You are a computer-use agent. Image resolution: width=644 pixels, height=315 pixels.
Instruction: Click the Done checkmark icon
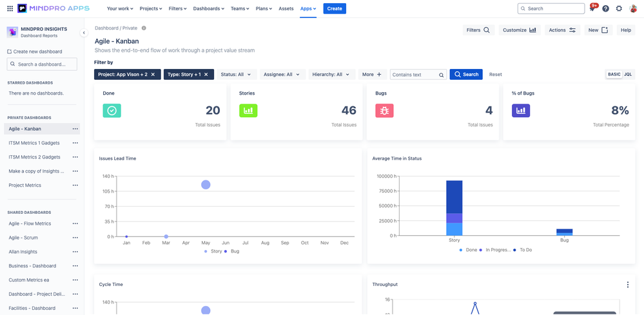(x=112, y=110)
